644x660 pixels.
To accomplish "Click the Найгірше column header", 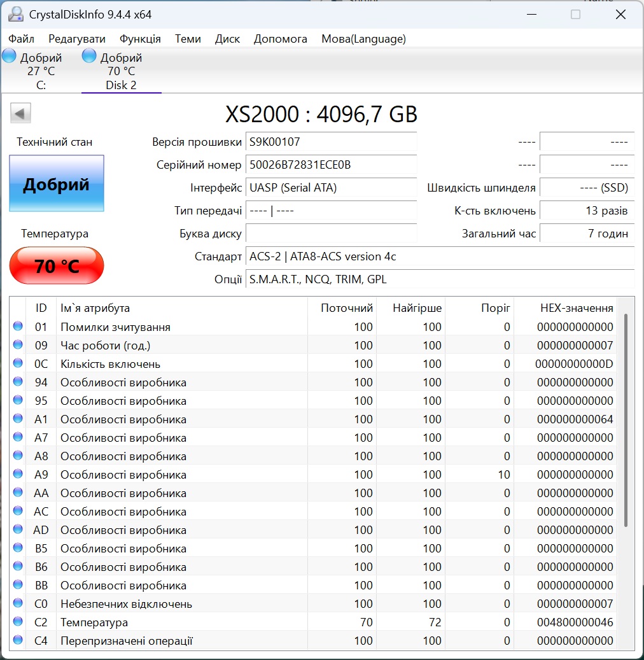I will (411, 308).
